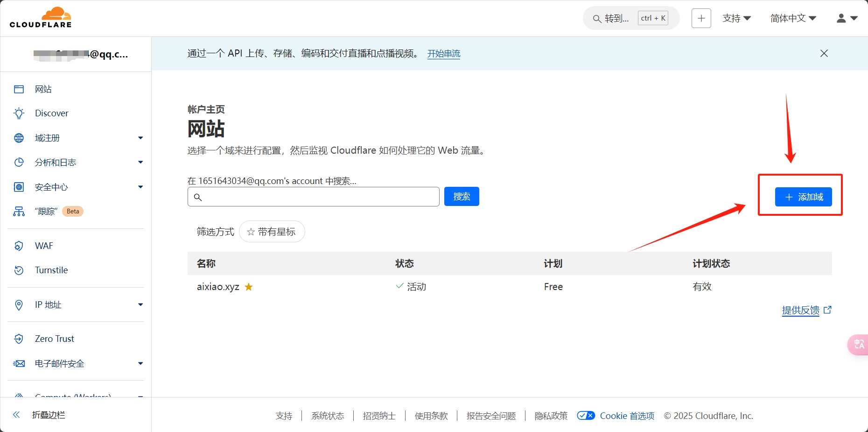Click the 状态 column header

(x=405, y=263)
